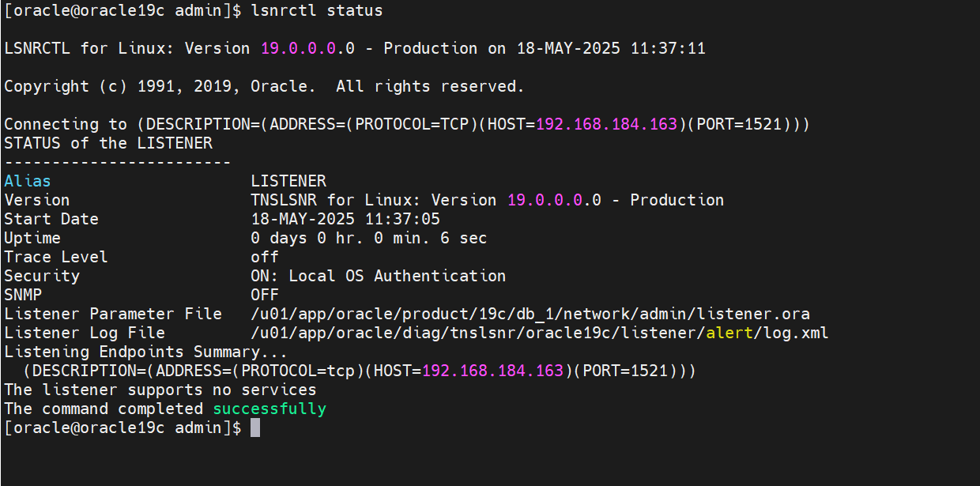Click the 'Start Date' label
Image resolution: width=980 pixels, height=486 pixels.
(51, 220)
